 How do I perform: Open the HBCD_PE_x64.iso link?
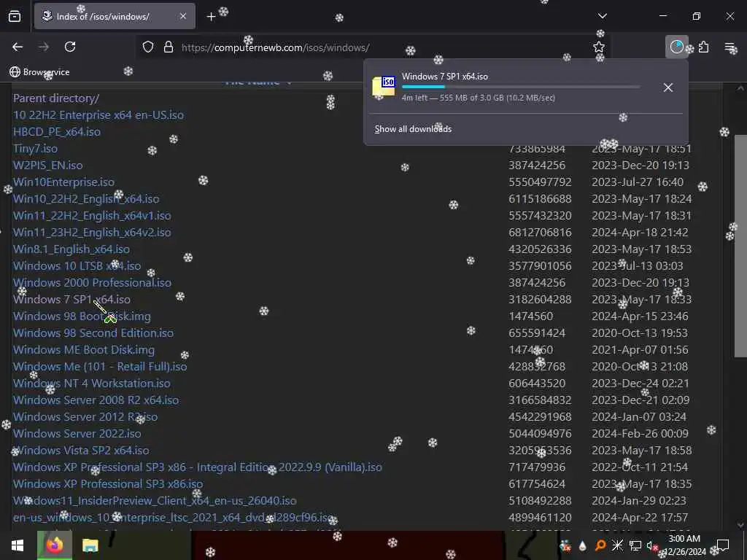pos(57,131)
